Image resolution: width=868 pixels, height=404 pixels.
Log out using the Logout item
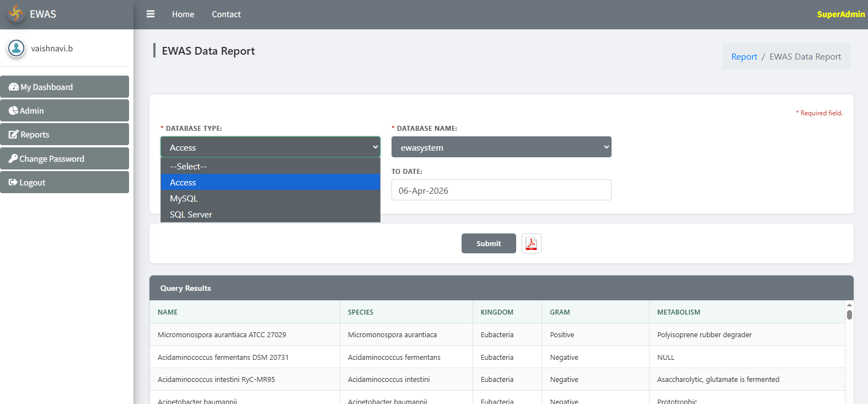click(65, 183)
